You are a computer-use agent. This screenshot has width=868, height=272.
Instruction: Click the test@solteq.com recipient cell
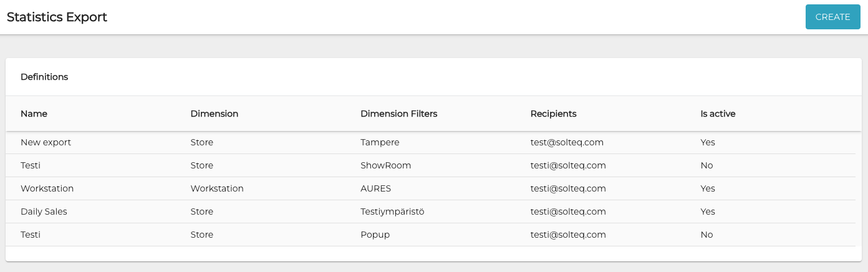[x=567, y=142]
